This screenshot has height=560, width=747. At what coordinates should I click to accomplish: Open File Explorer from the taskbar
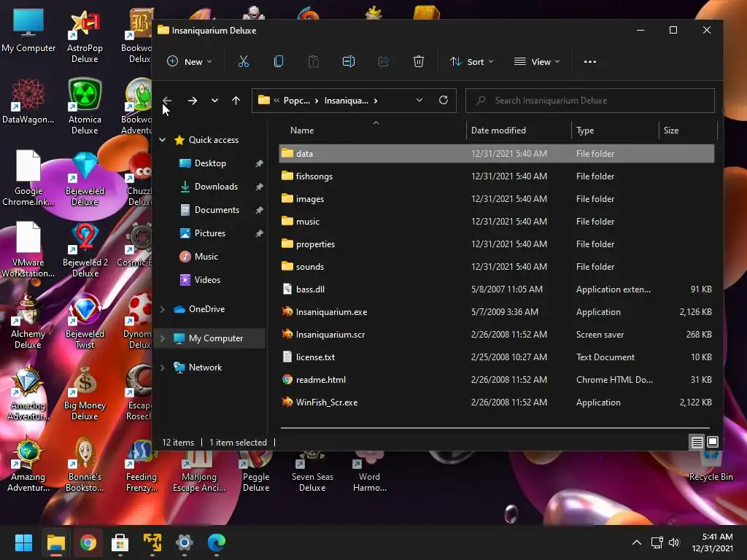(x=55, y=542)
